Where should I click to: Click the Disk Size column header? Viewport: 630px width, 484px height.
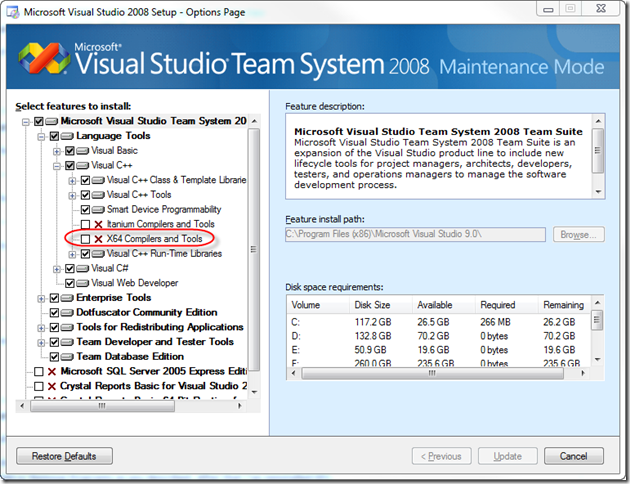pyautogui.click(x=381, y=305)
